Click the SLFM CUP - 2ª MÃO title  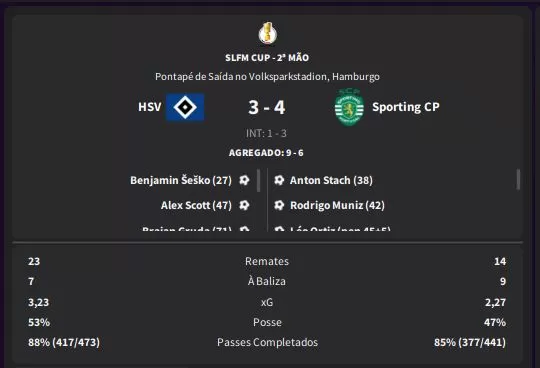[x=267, y=57]
